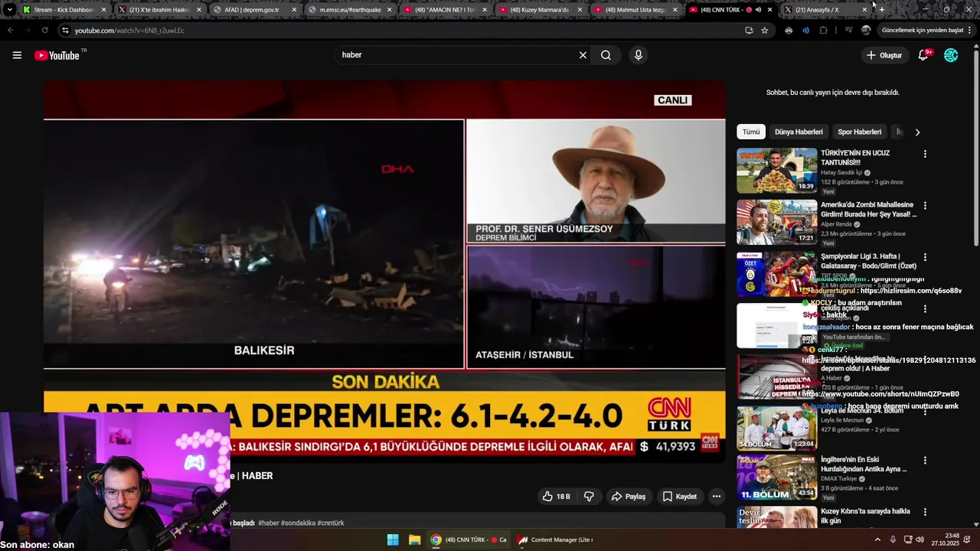Screen dimensions: 980x551
Task: Open the account avatar menu
Action: (951, 55)
